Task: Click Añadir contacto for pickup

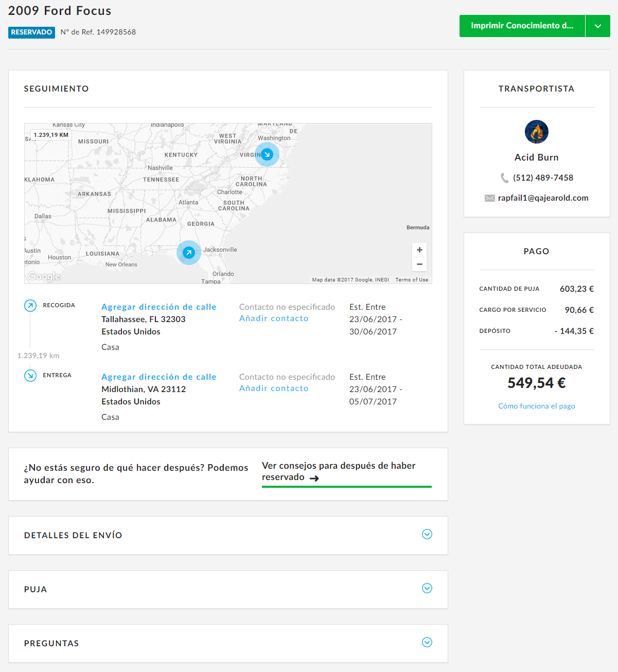Action: [x=274, y=319]
